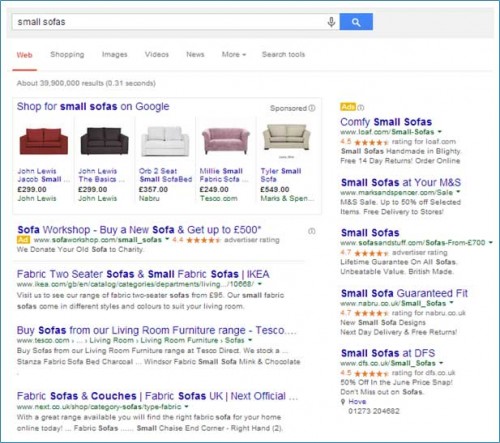500x443 pixels.
Task: Open the red John Lewis Jacob sofa image
Action: pos(44,141)
